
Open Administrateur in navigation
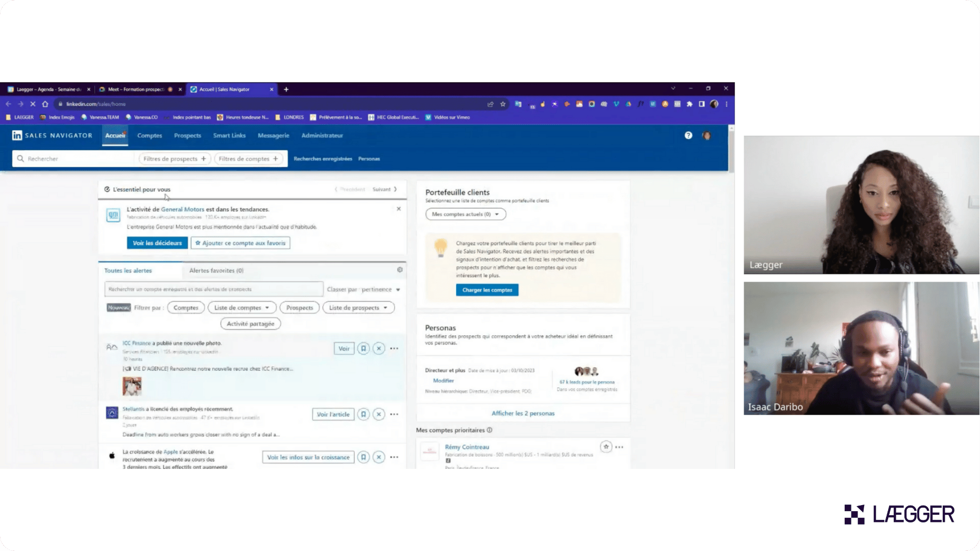click(x=322, y=136)
